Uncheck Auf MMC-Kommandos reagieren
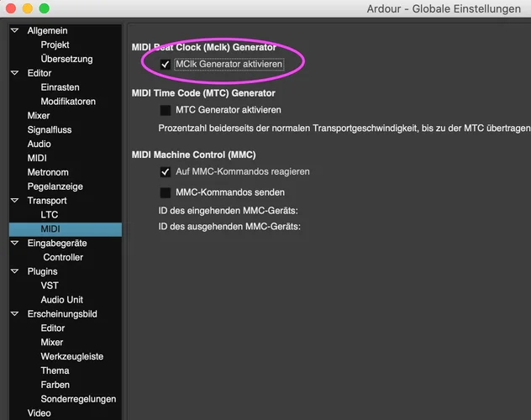531x420 pixels. point(166,172)
